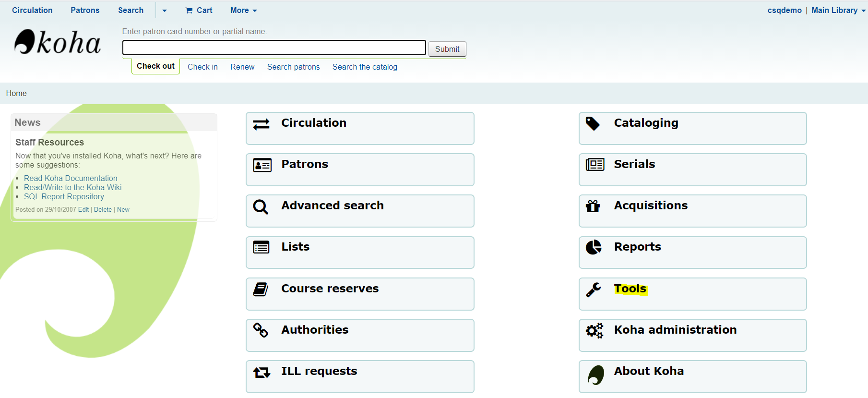The width and height of the screenshot is (868, 398).
Task: Click the Lists module icon
Action: (261, 248)
